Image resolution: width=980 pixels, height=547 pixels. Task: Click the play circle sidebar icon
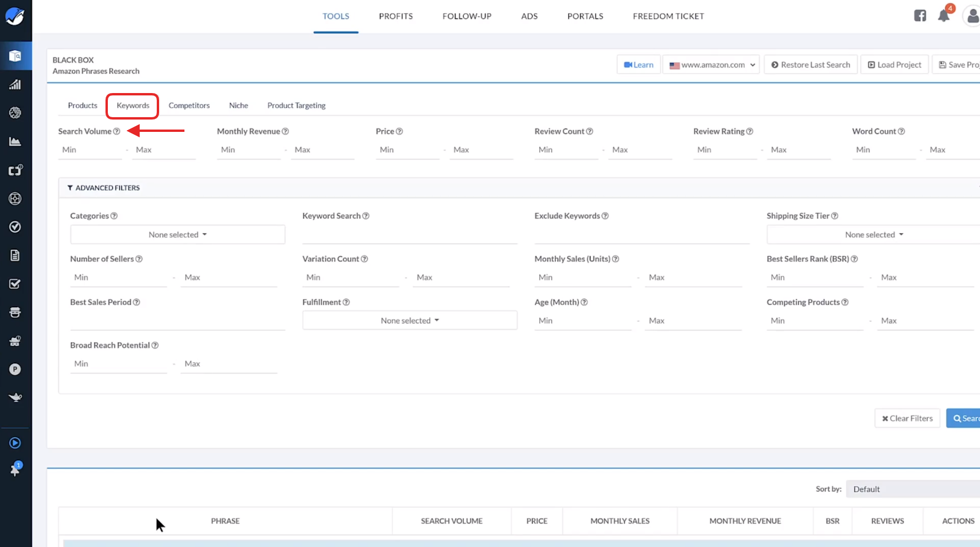[x=15, y=443]
